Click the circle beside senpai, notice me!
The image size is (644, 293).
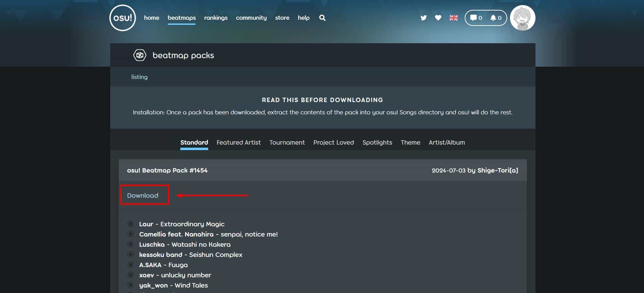point(130,234)
